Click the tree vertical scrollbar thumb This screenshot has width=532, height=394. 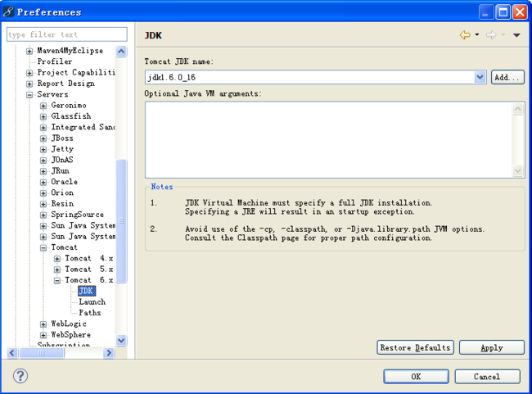click(121, 221)
